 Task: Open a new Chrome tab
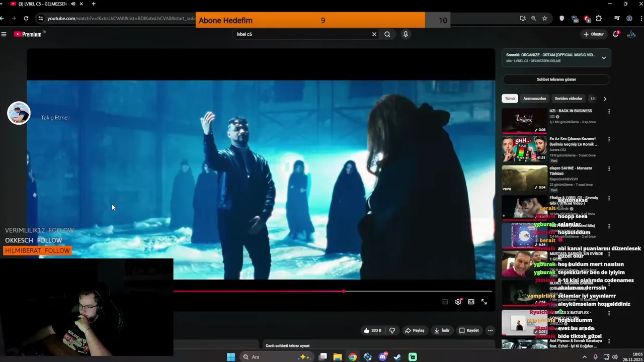[x=94, y=4]
